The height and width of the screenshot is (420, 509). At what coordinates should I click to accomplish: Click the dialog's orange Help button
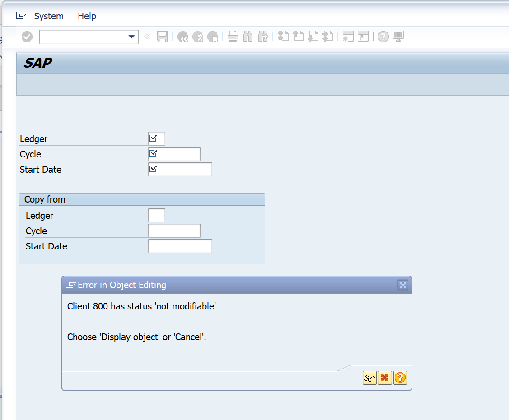coord(400,378)
